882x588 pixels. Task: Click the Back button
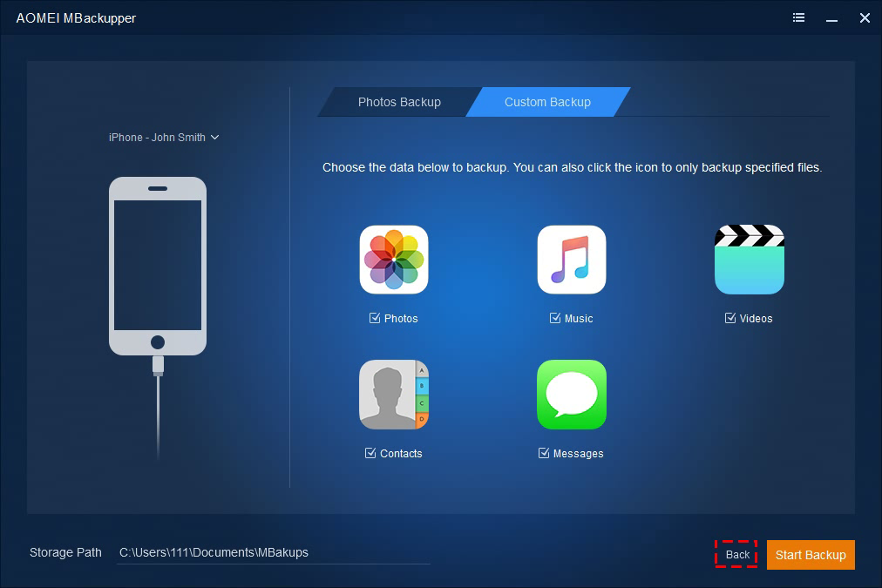[x=736, y=555]
